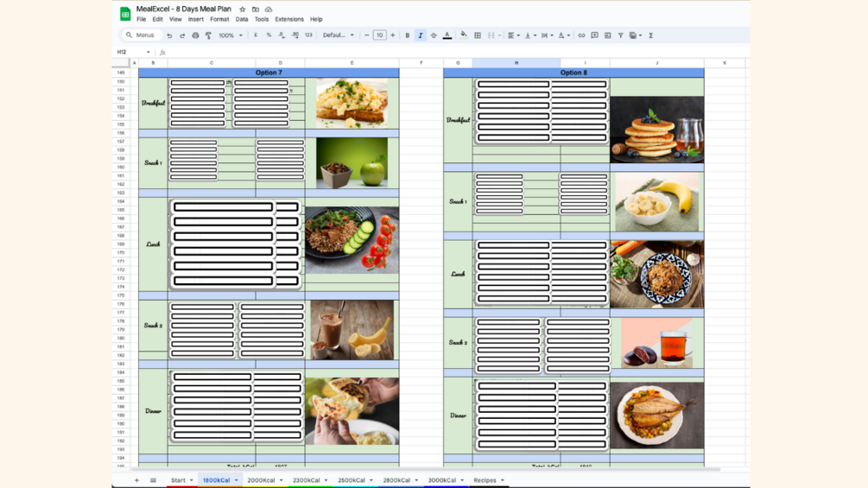Select the scrambled eggs toast image
Image resolution: width=868 pixels, height=488 pixels.
[352, 103]
